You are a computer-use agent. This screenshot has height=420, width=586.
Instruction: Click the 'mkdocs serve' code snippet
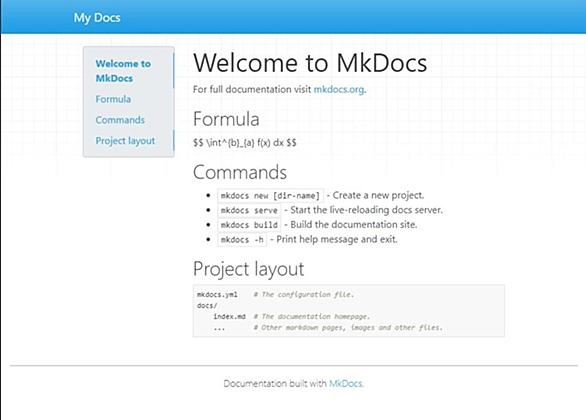pos(249,210)
